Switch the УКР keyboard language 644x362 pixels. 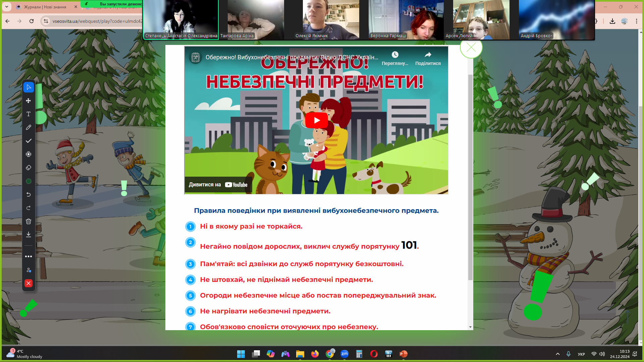(581, 354)
